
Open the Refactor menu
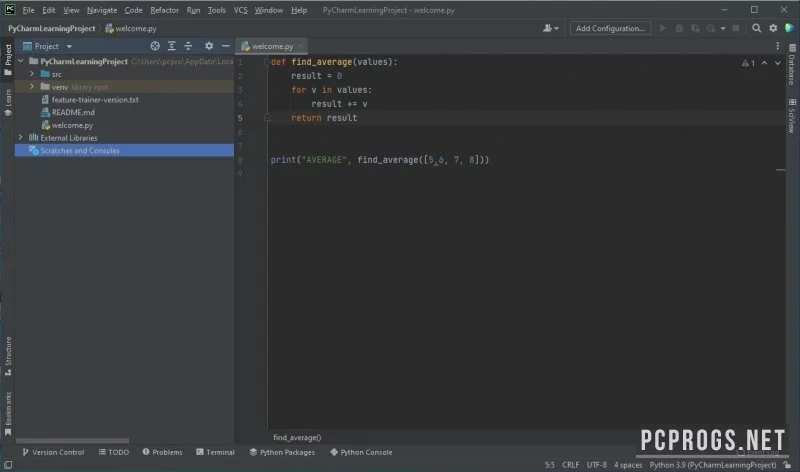coord(164,10)
